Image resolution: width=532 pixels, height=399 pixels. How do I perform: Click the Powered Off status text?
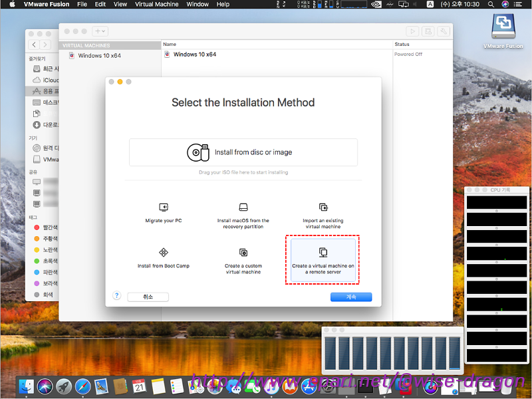[x=408, y=55]
